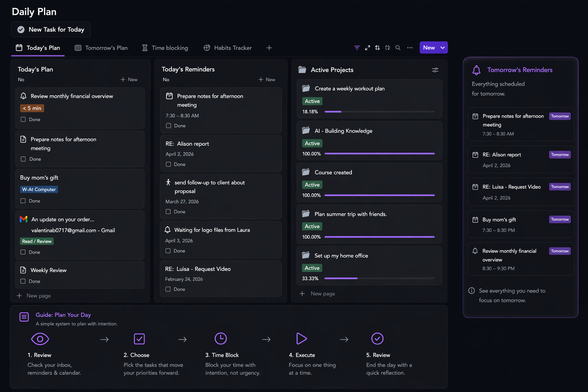Open the more options ellipsis icon
This screenshot has width=588, height=392.
(x=410, y=47)
